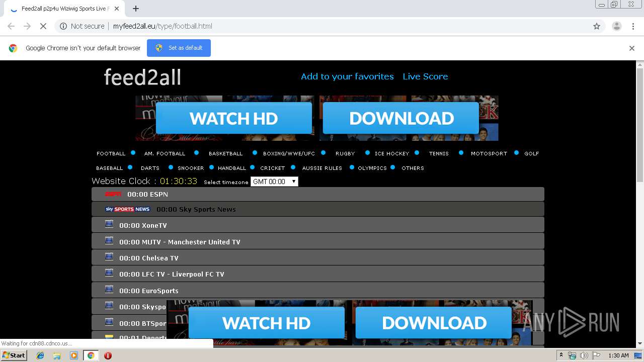644x362 pixels.
Task: Select the BOXING/WWE/UFC category
Action: 289,153
